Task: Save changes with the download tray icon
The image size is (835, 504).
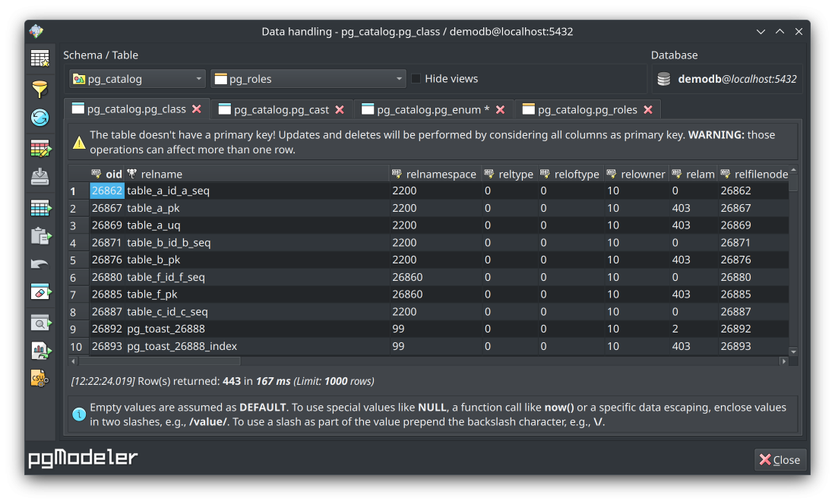Action: [x=40, y=177]
